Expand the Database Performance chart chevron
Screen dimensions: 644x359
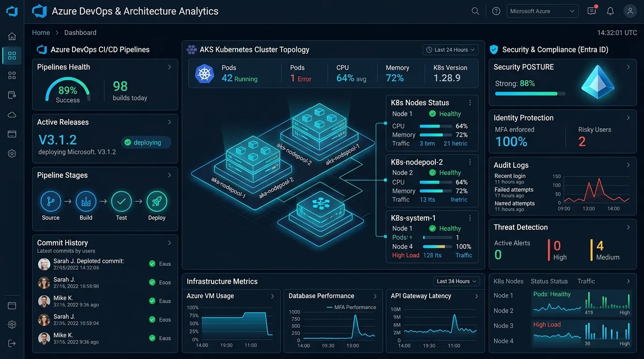(375, 296)
